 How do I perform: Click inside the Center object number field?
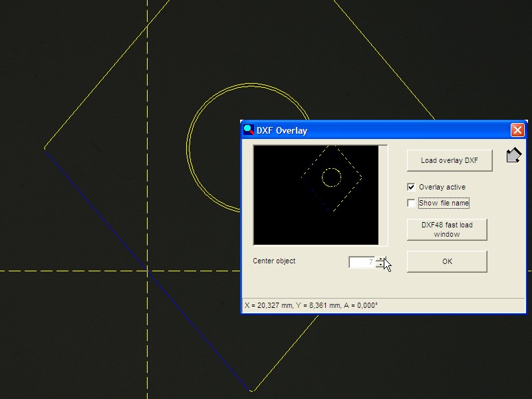tap(362, 263)
